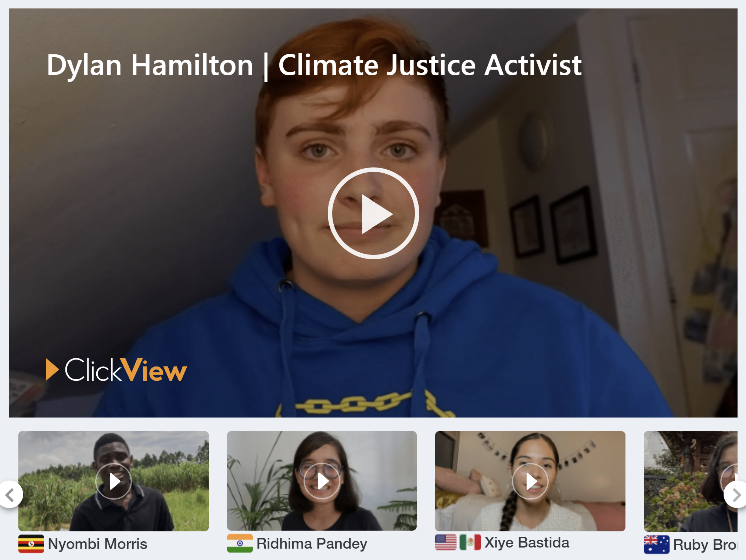Click the United States flag icon
The width and height of the screenshot is (746, 560).
446,542
